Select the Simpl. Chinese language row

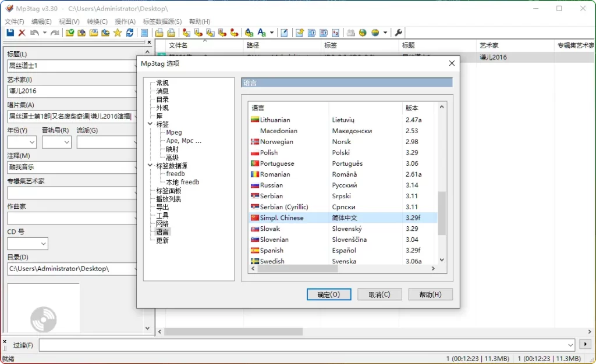click(343, 218)
